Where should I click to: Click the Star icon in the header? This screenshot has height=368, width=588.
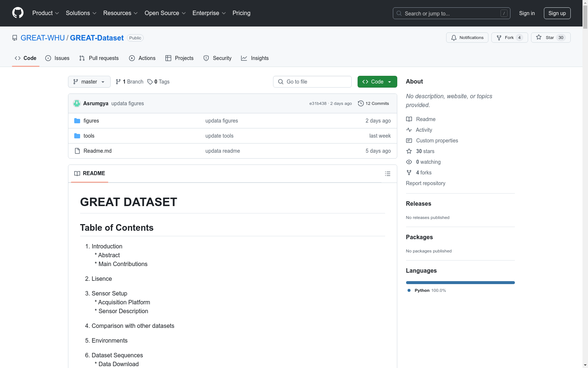coord(539,37)
